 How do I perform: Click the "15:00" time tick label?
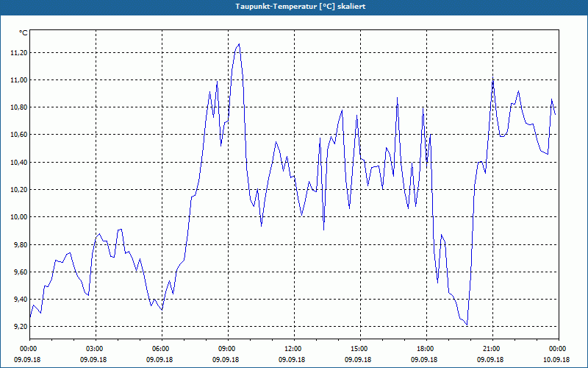[358, 349]
